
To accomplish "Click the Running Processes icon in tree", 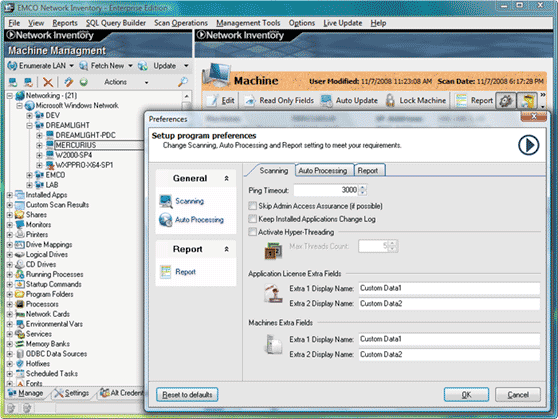I will pyautogui.click(x=20, y=274).
